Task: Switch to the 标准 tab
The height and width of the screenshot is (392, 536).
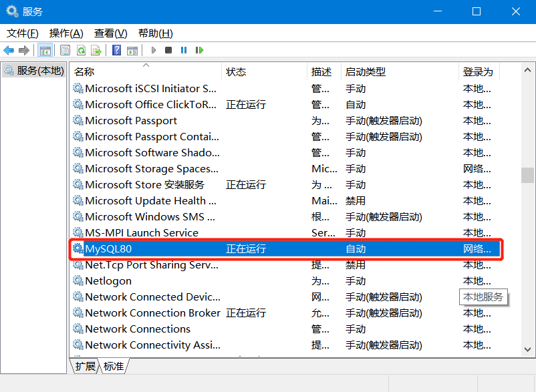Action: pos(114,367)
